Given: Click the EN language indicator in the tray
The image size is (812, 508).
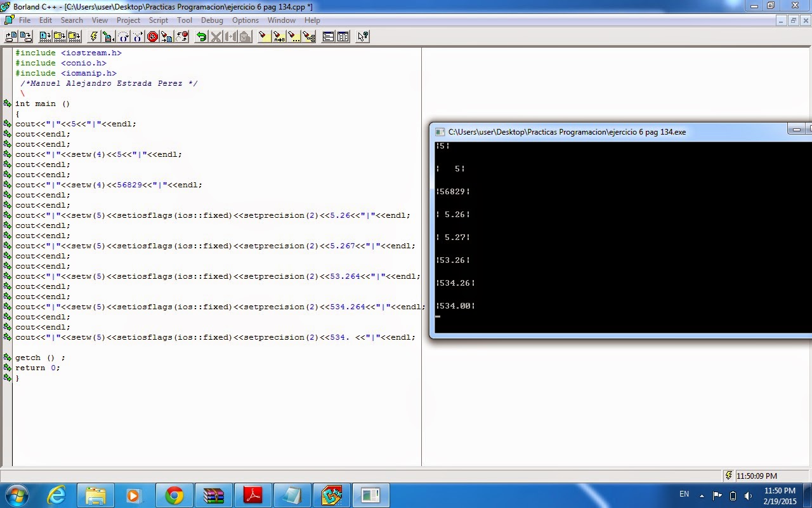Looking at the screenshot, I should [684, 494].
